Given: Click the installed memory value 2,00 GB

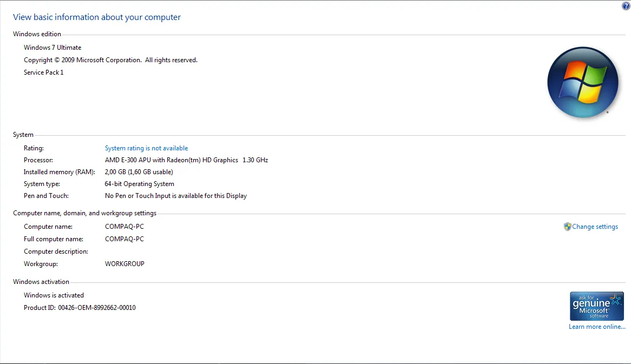Looking at the screenshot, I should pos(139,172).
